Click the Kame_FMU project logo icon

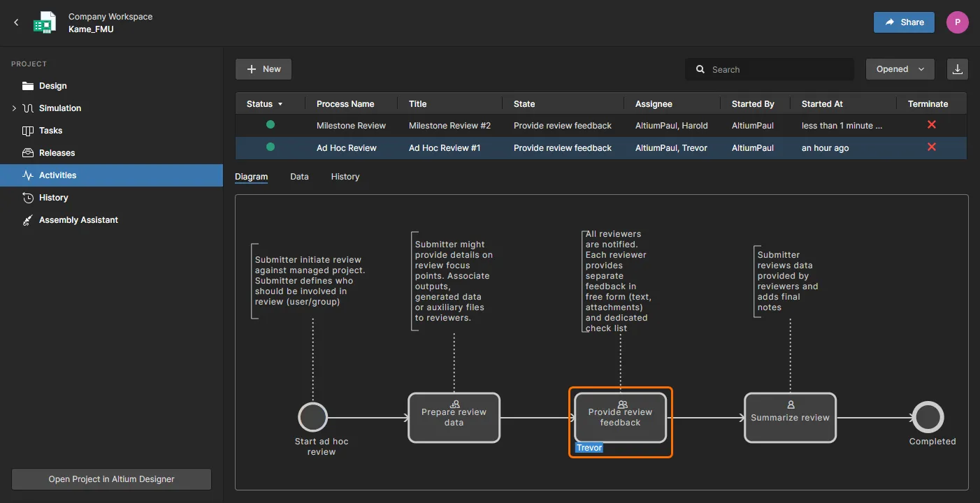pos(45,23)
